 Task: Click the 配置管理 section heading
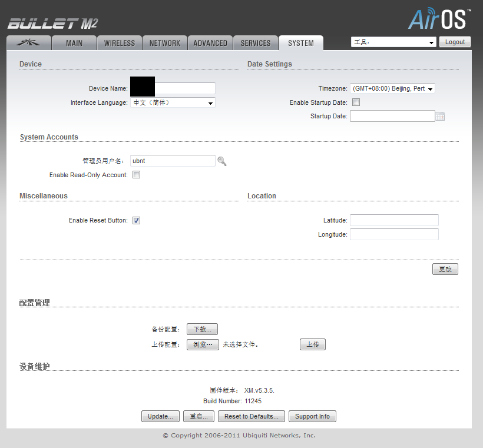pos(35,303)
